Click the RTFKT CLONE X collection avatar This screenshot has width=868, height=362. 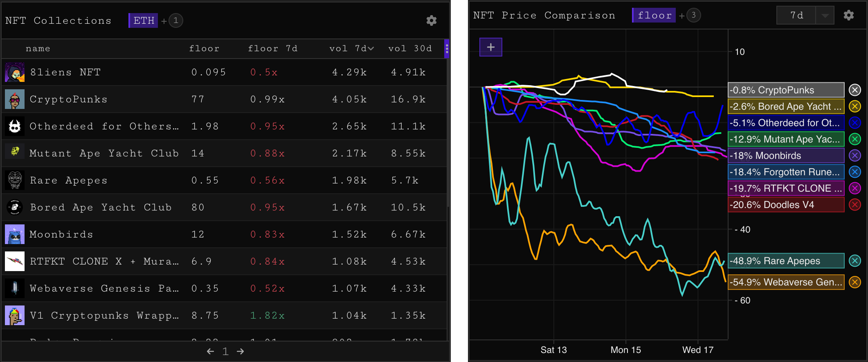15,261
